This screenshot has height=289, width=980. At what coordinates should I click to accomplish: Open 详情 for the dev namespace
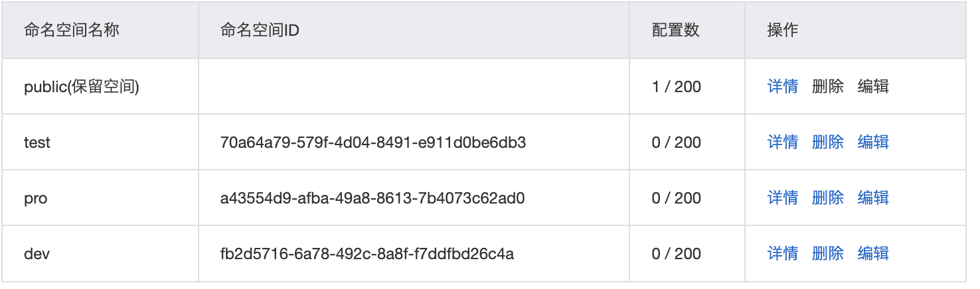pyautogui.click(x=783, y=253)
